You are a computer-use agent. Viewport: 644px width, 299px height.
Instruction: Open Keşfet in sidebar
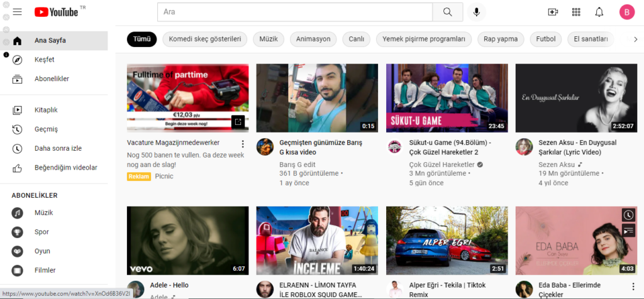pyautogui.click(x=54, y=60)
